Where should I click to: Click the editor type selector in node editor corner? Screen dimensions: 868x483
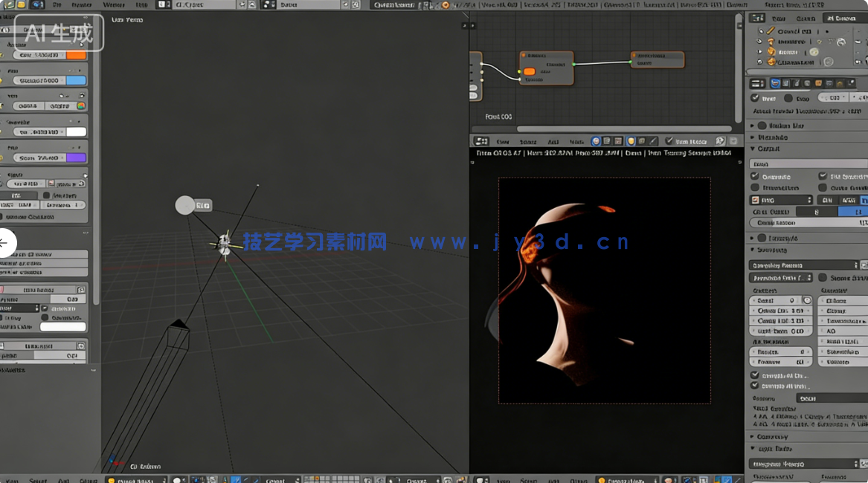pos(480,140)
